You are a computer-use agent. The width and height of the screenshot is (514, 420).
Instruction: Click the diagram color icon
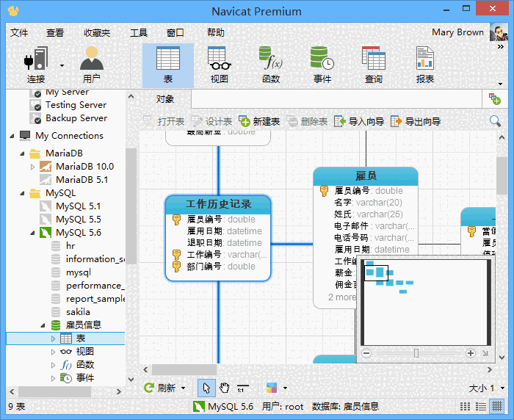coord(272,388)
